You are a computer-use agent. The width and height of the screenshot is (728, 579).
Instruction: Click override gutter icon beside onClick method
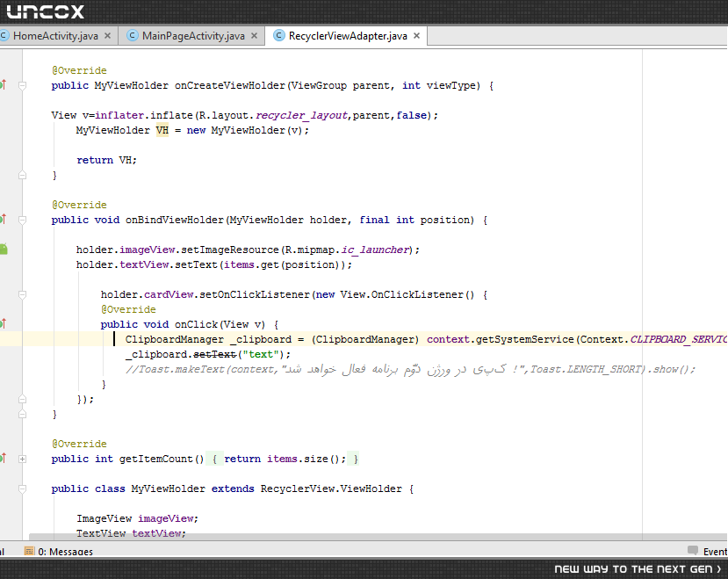3,324
